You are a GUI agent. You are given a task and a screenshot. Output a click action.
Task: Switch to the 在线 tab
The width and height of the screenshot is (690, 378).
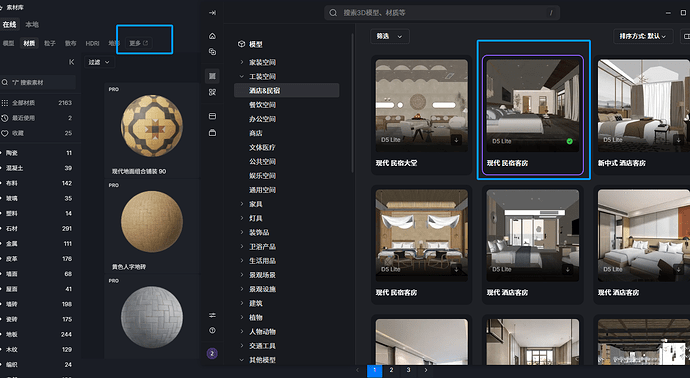[9, 25]
